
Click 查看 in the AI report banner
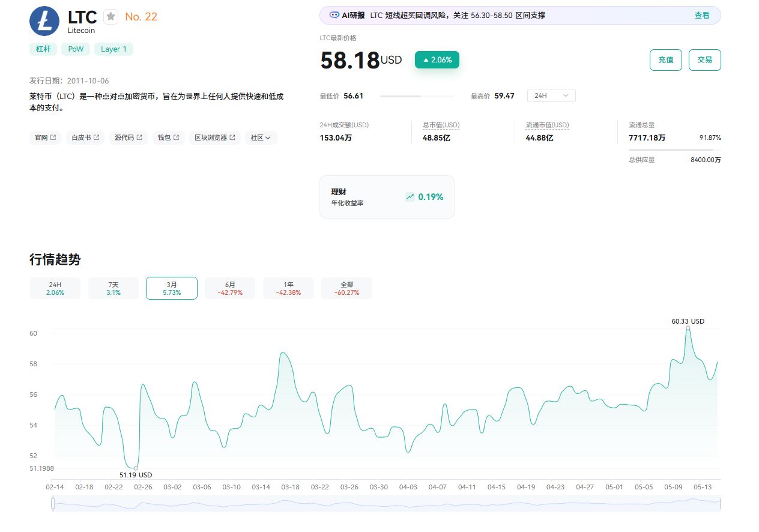[x=702, y=16]
